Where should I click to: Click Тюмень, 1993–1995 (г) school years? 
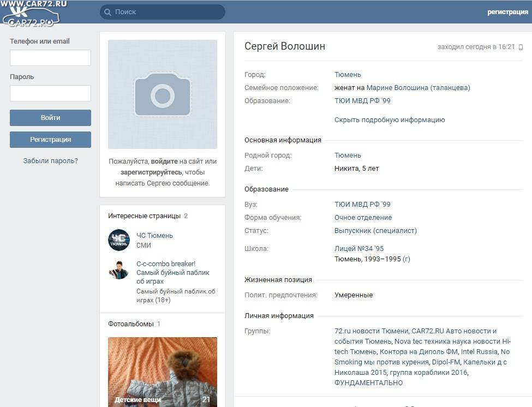click(x=372, y=259)
